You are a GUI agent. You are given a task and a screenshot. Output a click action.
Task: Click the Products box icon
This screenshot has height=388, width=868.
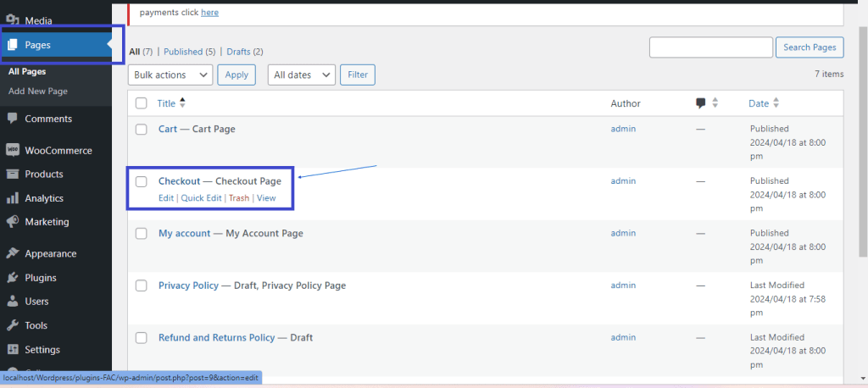pyautogui.click(x=13, y=174)
